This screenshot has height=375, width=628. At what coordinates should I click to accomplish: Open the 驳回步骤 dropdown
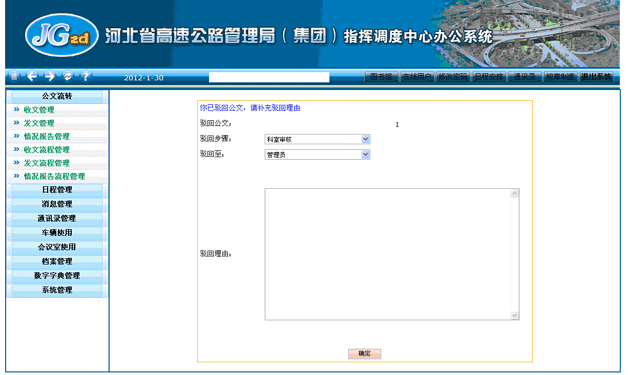pos(317,139)
